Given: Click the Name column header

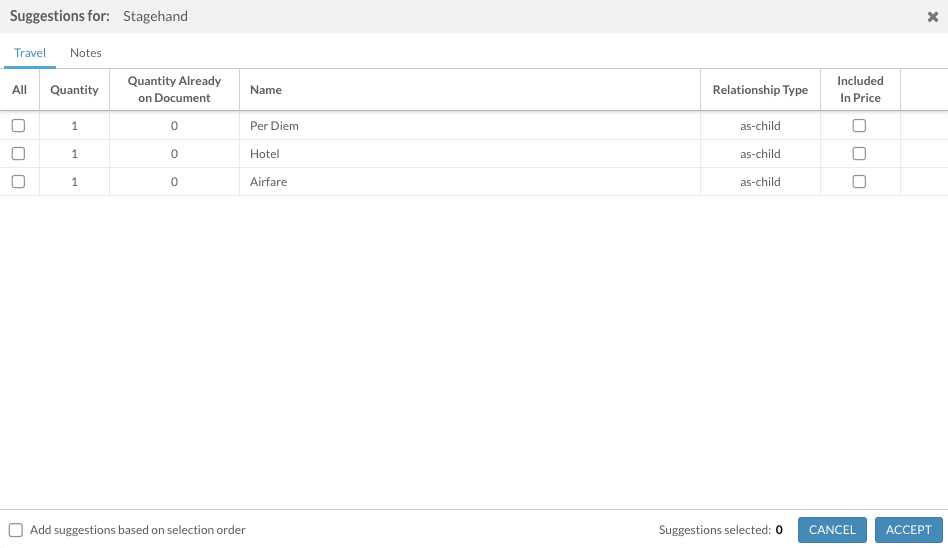Looking at the screenshot, I should [266, 90].
